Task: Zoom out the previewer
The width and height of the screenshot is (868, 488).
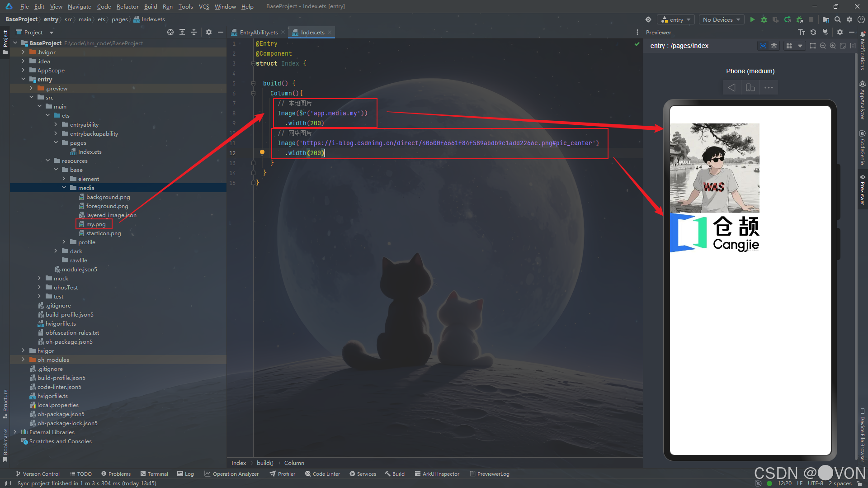Action: pyautogui.click(x=823, y=46)
